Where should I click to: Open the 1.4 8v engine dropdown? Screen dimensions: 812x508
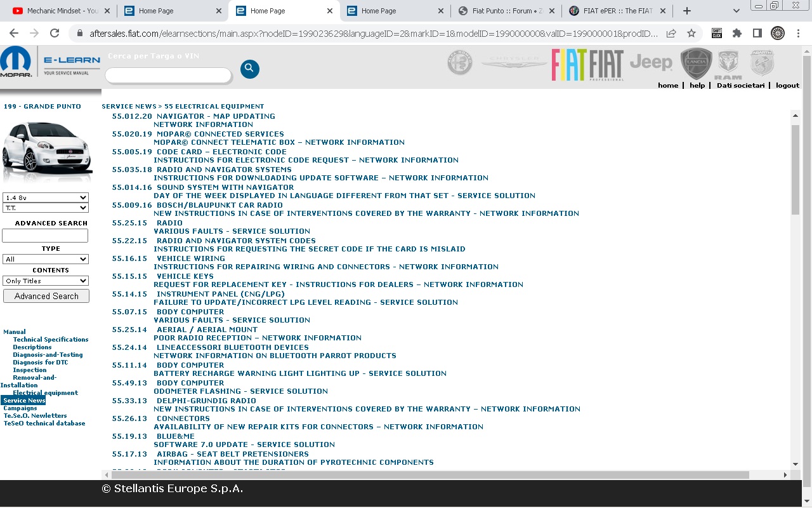pyautogui.click(x=46, y=197)
